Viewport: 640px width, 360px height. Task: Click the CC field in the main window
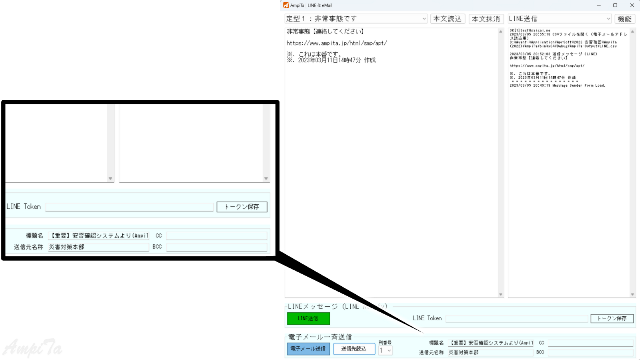[590, 343]
